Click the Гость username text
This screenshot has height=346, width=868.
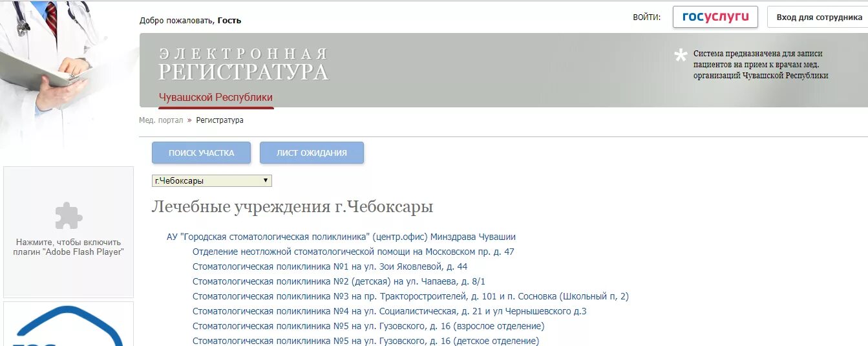point(229,20)
